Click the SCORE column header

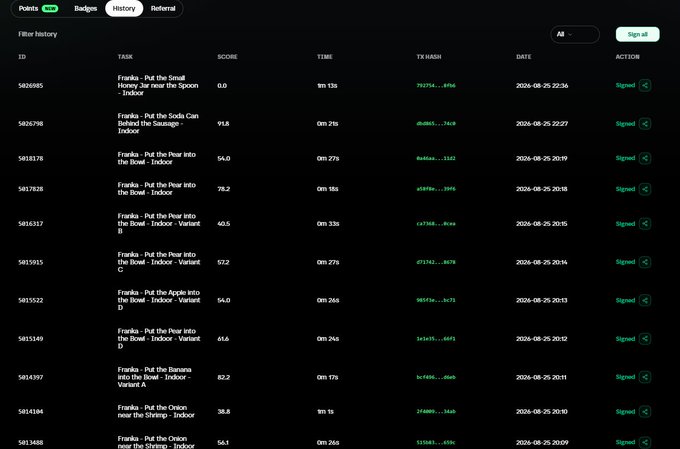point(227,57)
